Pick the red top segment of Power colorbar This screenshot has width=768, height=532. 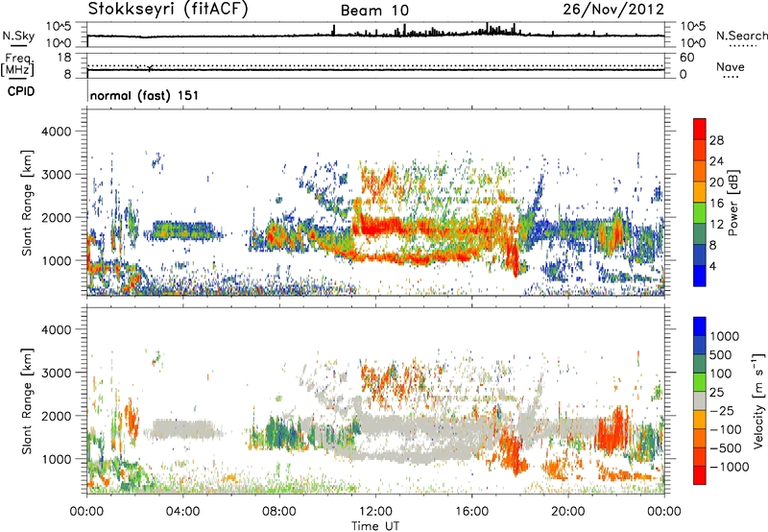point(700,130)
